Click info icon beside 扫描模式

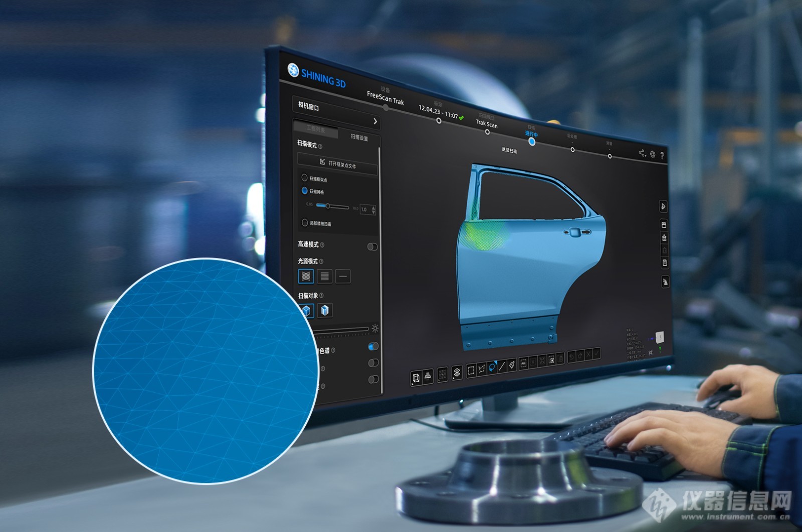[x=320, y=146]
